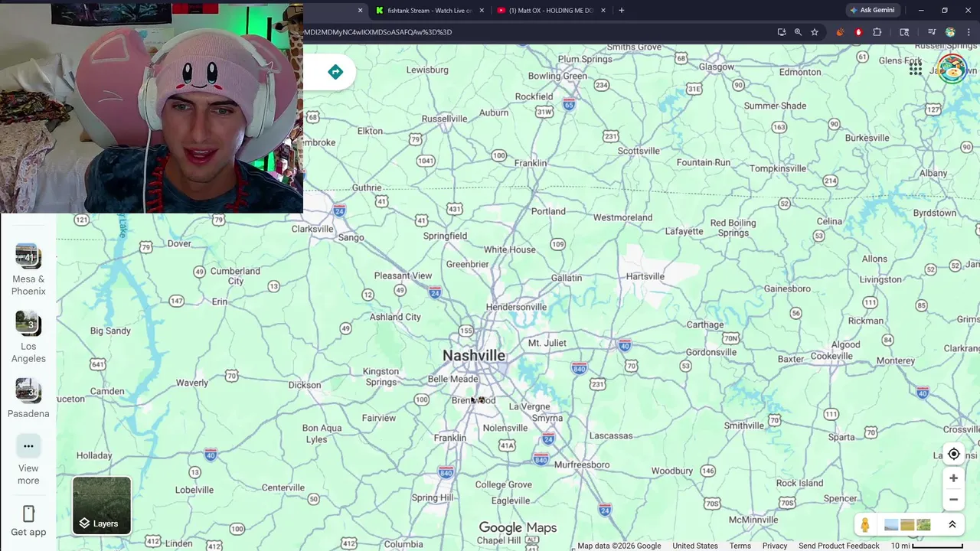Click the Gallatin map label
This screenshot has width=980, height=551.
coord(567,278)
